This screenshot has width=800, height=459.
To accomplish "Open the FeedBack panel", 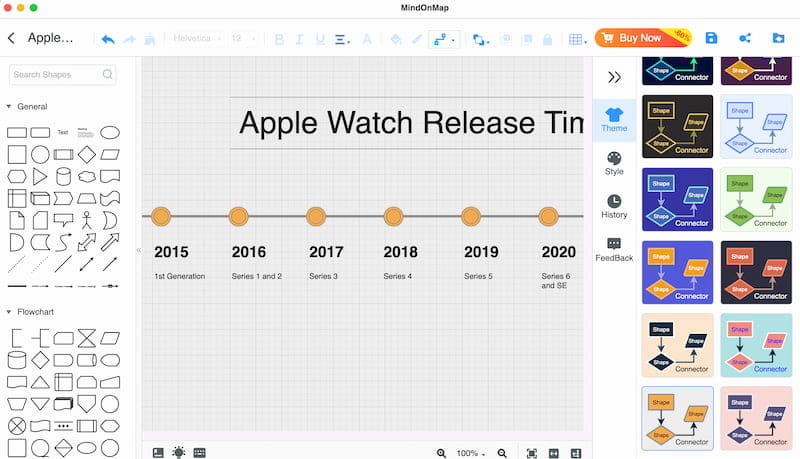I will [614, 250].
